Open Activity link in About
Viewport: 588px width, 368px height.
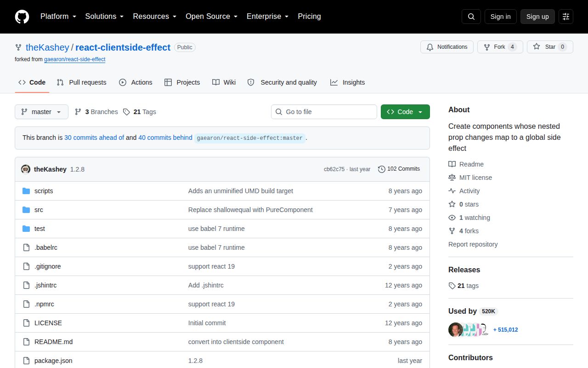(x=464, y=191)
